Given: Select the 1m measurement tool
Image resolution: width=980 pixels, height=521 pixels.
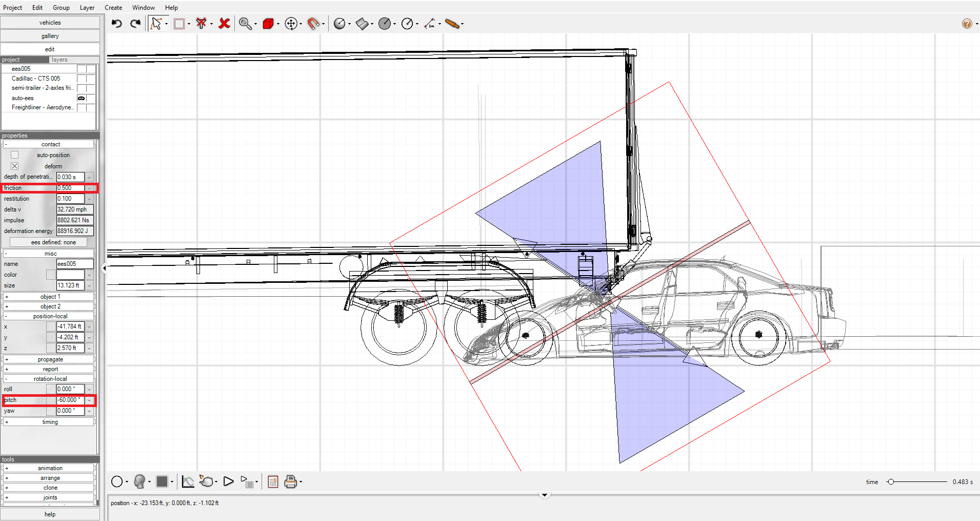Looking at the screenshot, I should click(x=430, y=24).
